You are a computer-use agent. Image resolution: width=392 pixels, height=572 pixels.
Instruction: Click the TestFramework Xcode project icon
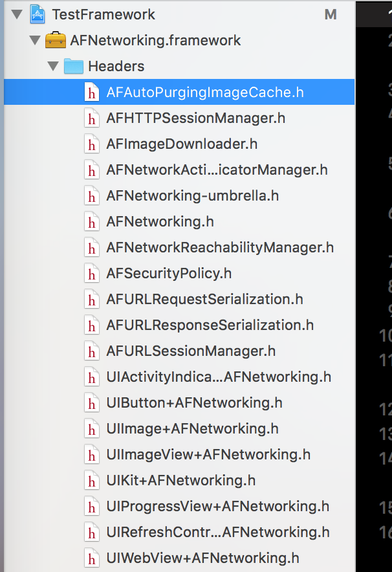[38, 15]
